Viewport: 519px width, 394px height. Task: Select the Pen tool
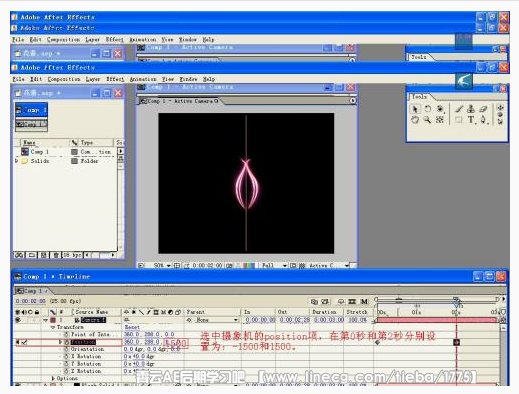point(483,120)
